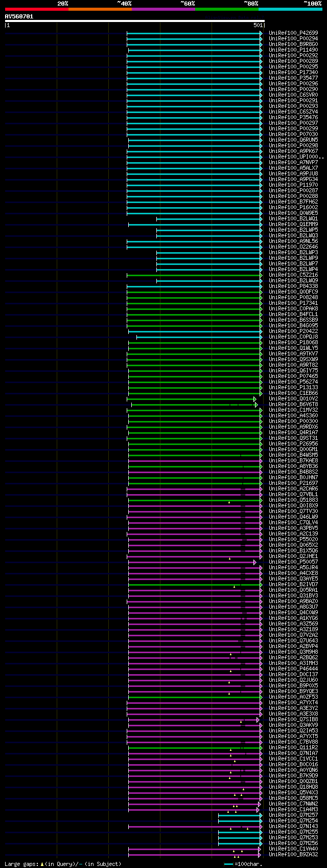The width and height of the screenshot is (327, 868).
Task: Open hit UniRef100_B9ZA32
Action: (293, 854)
